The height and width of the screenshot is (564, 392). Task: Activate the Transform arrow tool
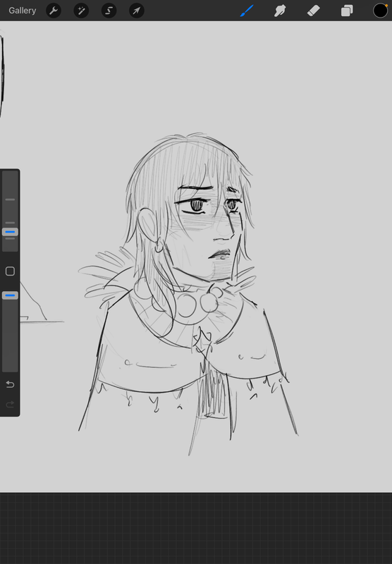coord(137,11)
